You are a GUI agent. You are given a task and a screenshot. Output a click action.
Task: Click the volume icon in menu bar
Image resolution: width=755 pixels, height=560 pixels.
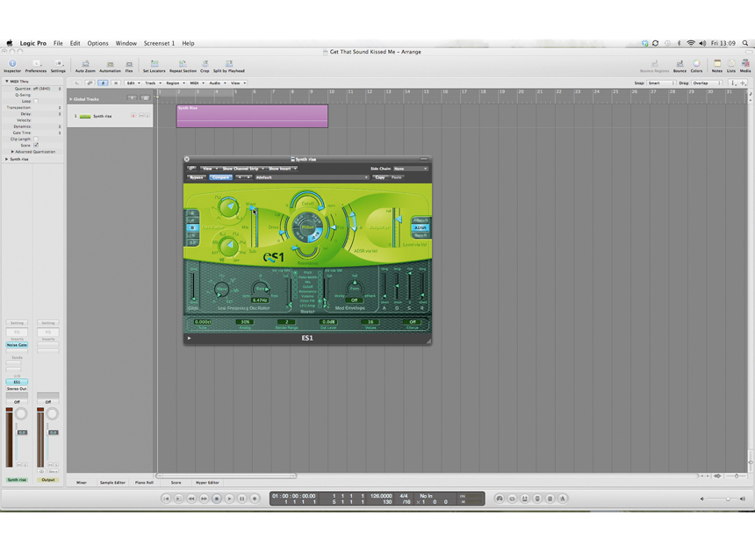click(x=702, y=43)
